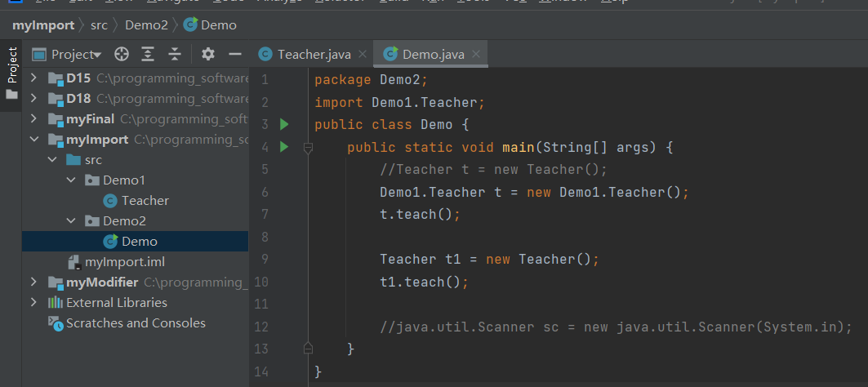
Task: Click 'main' method name on line 4
Action: click(518, 147)
